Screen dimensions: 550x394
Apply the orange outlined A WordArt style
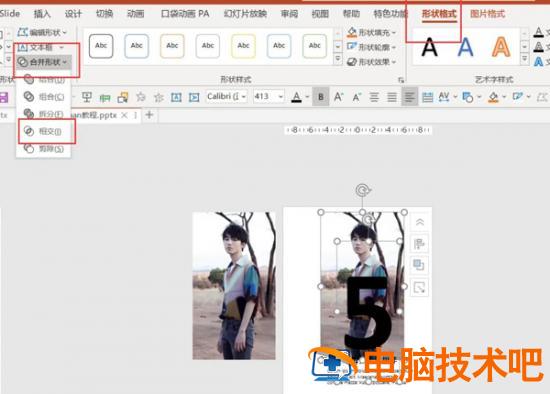pos(501,47)
